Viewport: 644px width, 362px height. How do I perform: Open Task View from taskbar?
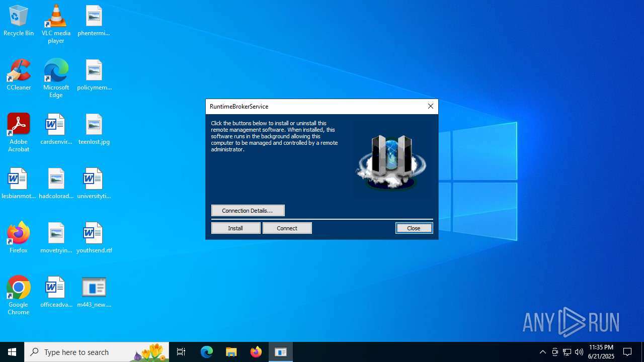click(181, 352)
